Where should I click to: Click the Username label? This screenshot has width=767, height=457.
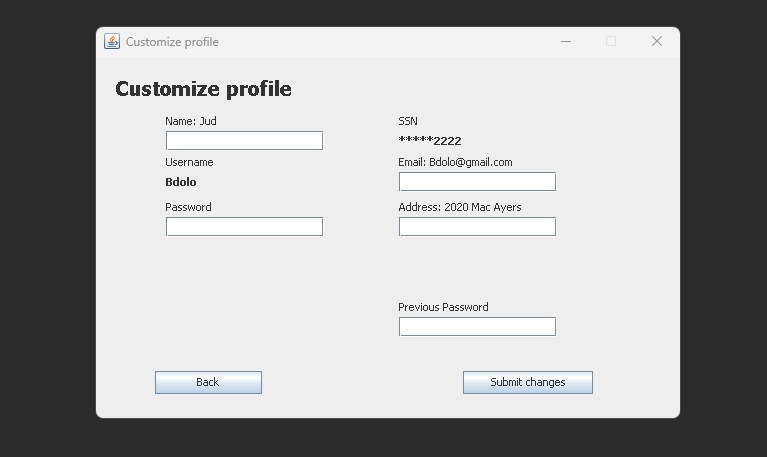(189, 162)
